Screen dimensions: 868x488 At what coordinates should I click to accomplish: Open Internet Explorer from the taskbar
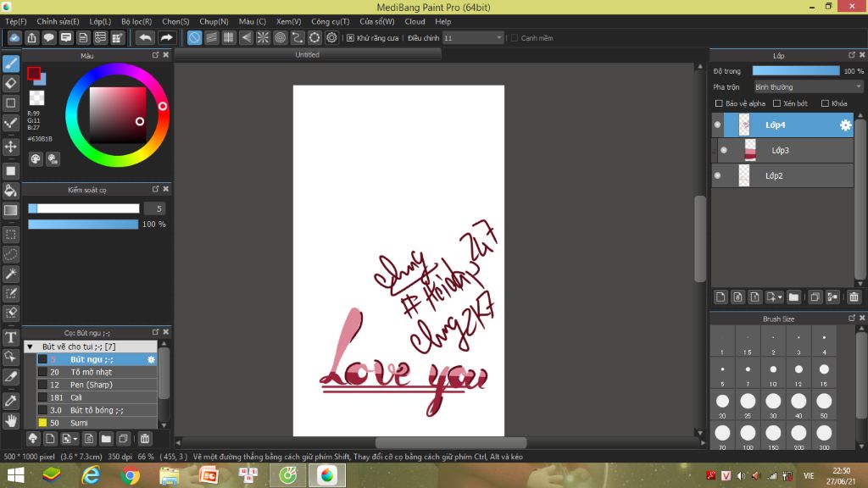[91, 475]
